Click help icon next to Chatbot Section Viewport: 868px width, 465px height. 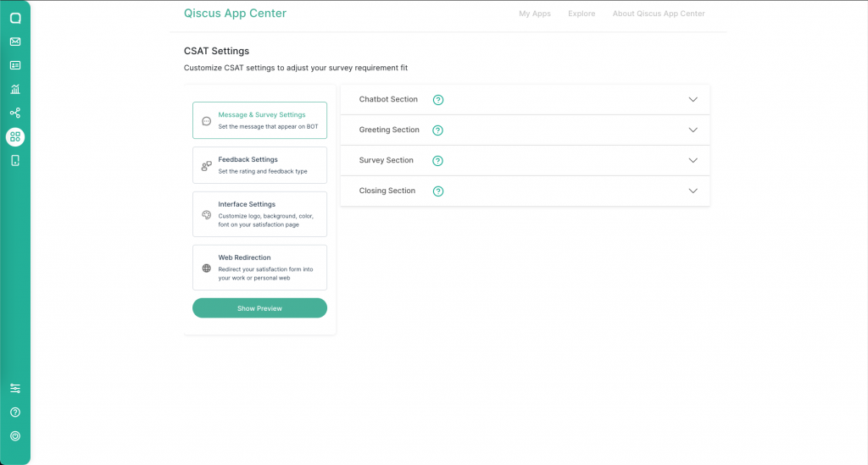tap(438, 100)
